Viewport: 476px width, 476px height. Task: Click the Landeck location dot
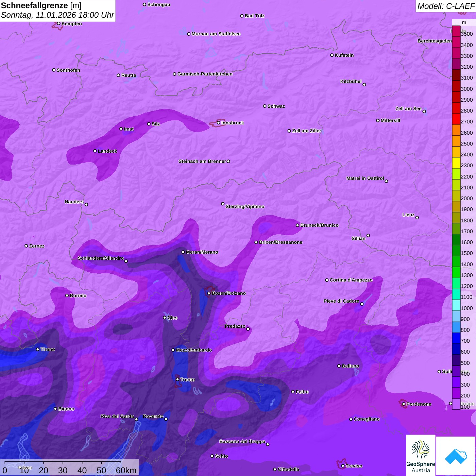click(x=95, y=151)
